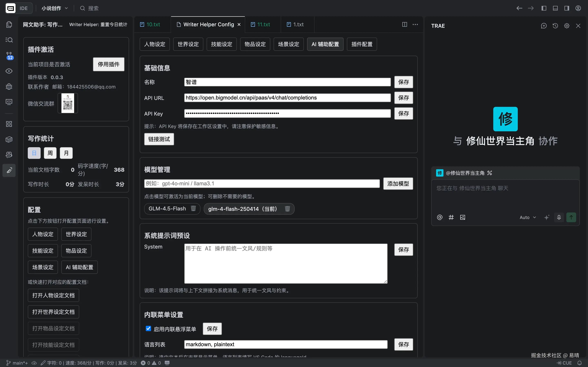The image size is (588, 367).
Task: Open the Auto model selector dropdown
Action: point(528,217)
